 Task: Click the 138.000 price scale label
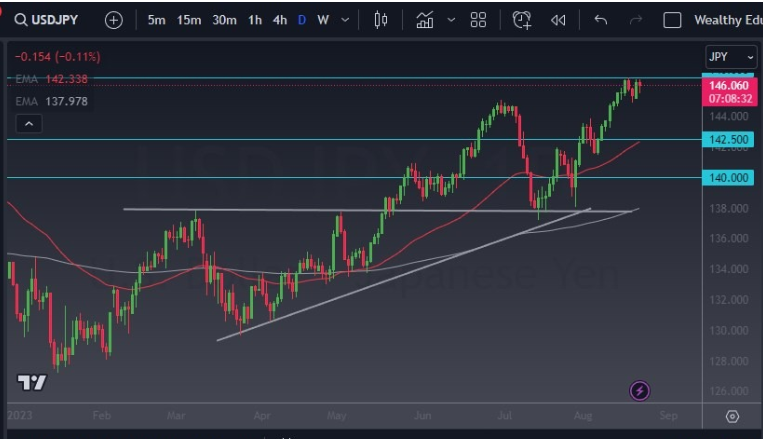(728, 208)
